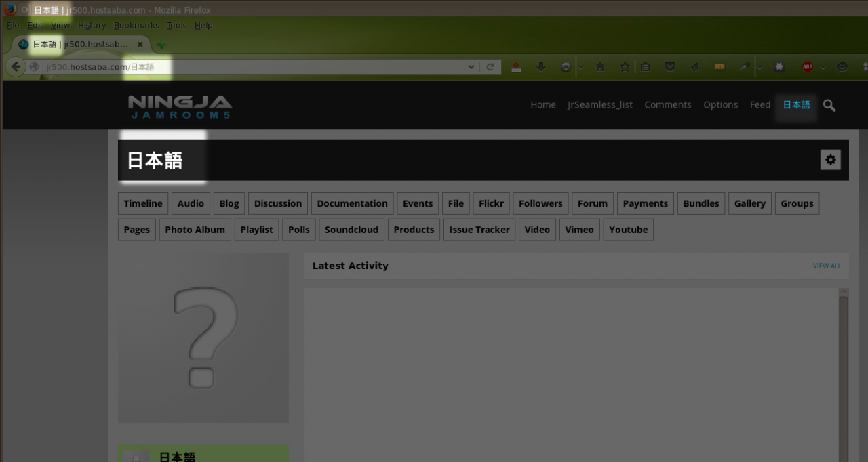Image resolution: width=868 pixels, height=462 pixels.
Task: Open the Audio profile section
Action: coord(191,203)
